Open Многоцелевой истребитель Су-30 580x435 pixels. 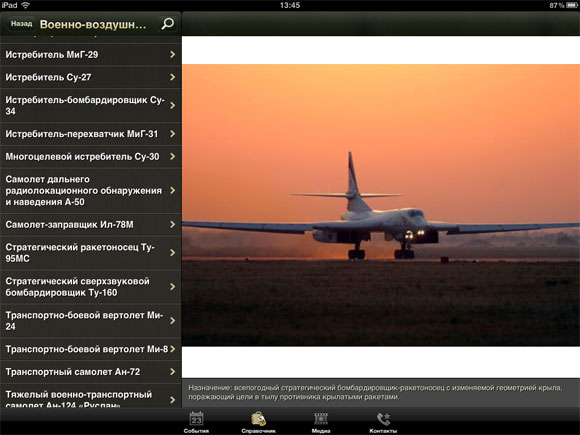91,157
